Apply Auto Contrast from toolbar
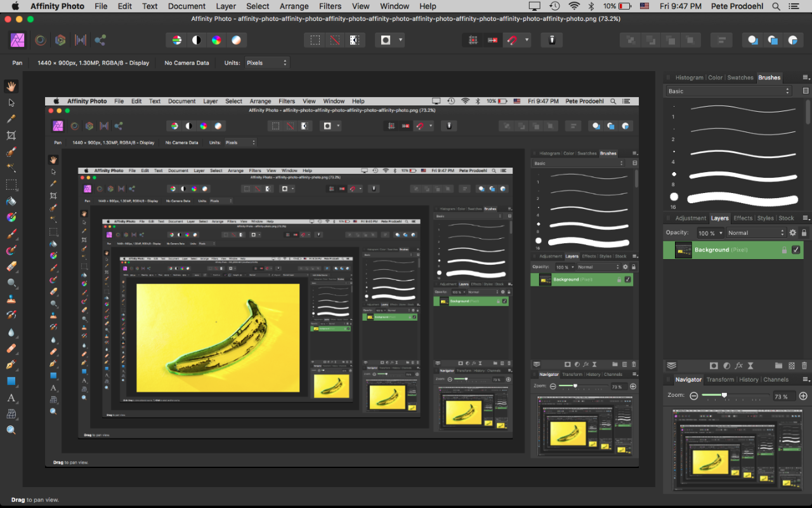 click(x=197, y=40)
